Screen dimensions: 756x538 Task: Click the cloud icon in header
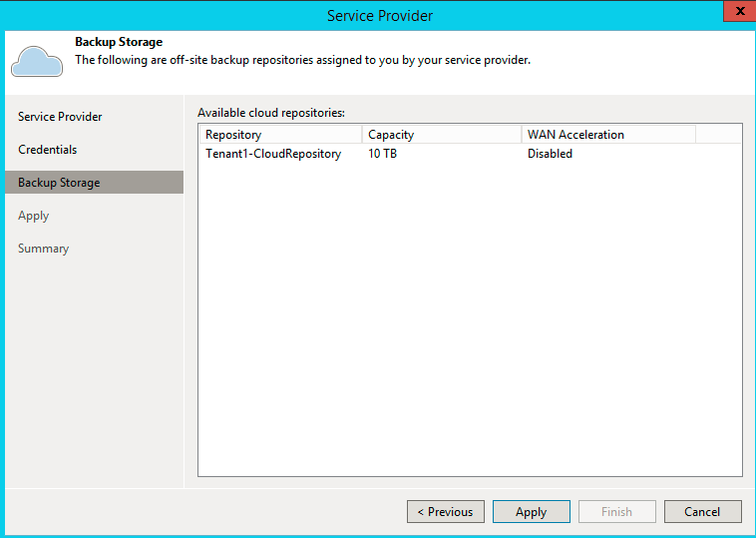tap(37, 61)
